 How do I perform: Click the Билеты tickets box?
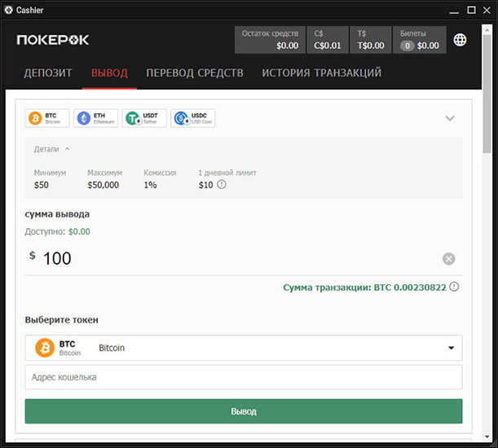tap(420, 40)
